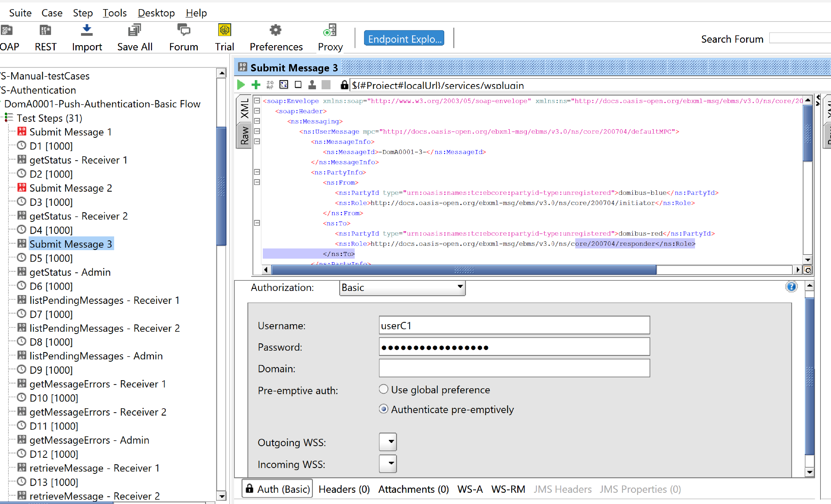Collapse the ns:To XML node

click(x=257, y=223)
